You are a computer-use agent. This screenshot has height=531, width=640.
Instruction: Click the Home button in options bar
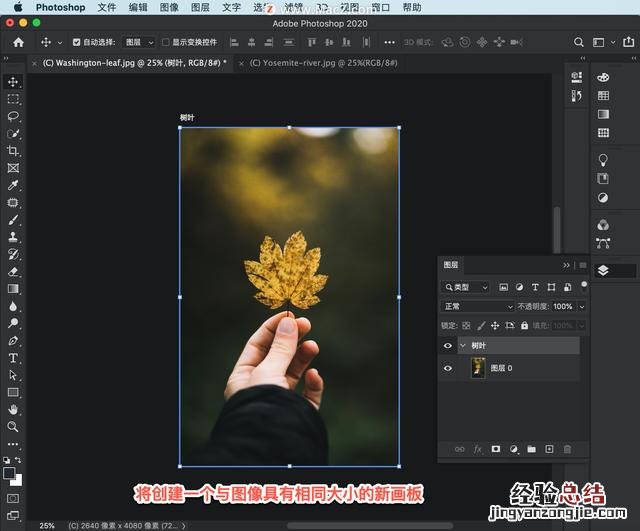click(18, 43)
